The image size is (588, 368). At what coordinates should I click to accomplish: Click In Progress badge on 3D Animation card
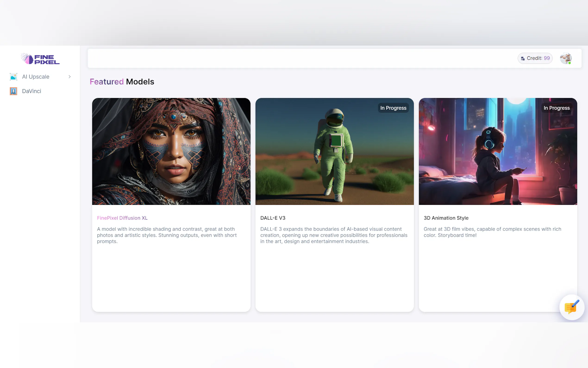(x=556, y=108)
